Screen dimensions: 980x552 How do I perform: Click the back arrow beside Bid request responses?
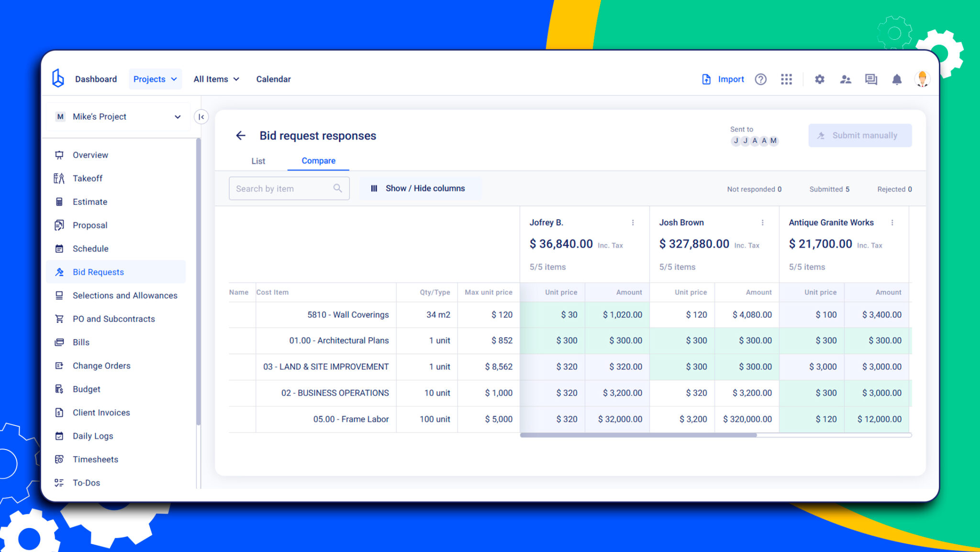pos(241,136)
